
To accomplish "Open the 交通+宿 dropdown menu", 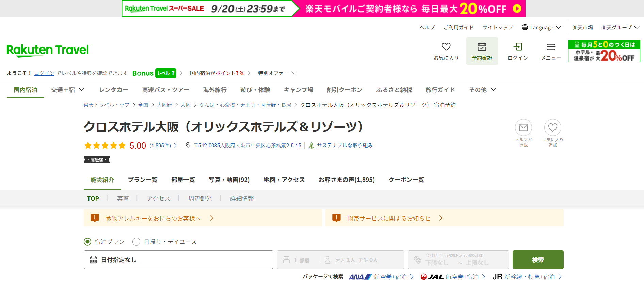I will 68,90.
